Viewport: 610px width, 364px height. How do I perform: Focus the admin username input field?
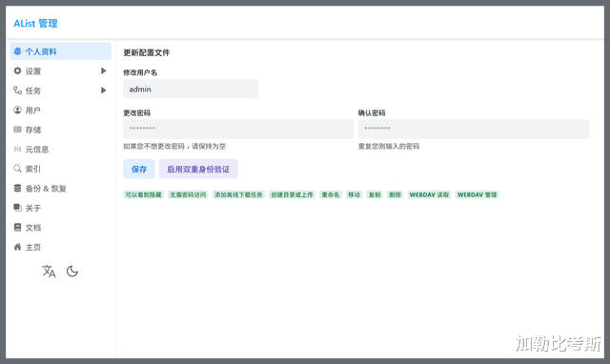191,89
